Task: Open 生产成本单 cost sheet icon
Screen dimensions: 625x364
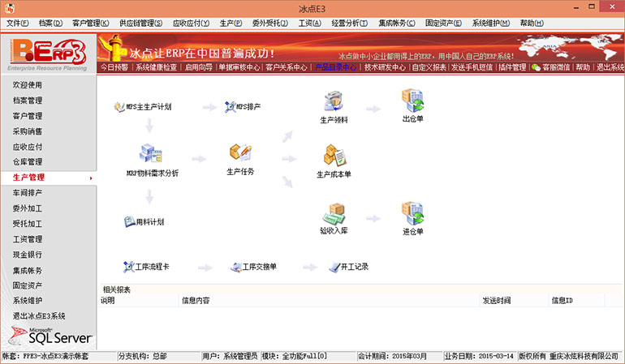Action: click(334, 155)
